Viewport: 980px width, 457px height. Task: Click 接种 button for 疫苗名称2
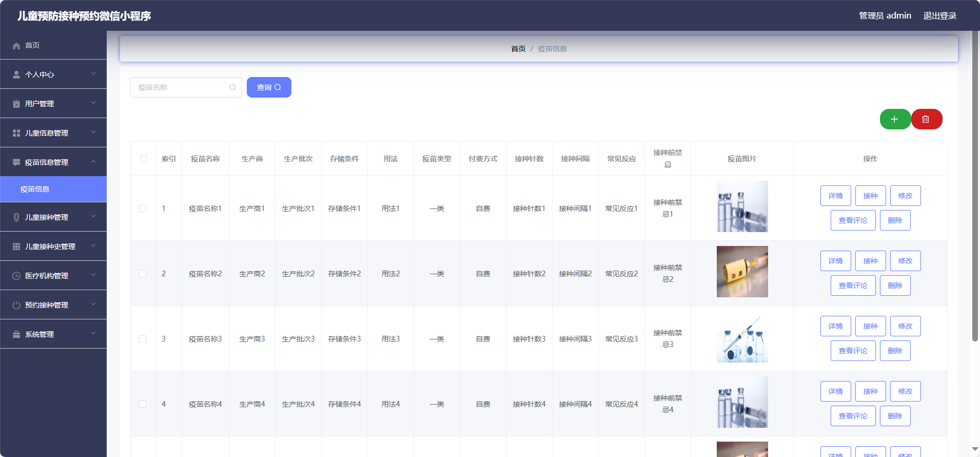[871, 261]
